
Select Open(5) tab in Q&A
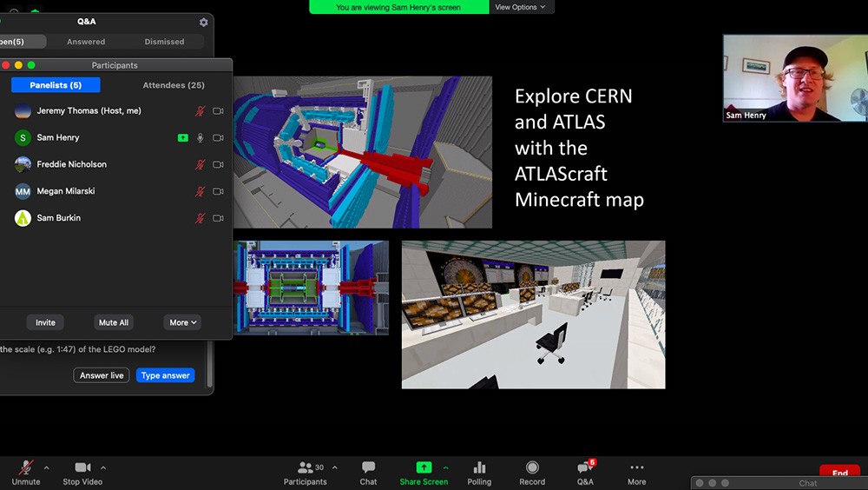tap(23, 42)
